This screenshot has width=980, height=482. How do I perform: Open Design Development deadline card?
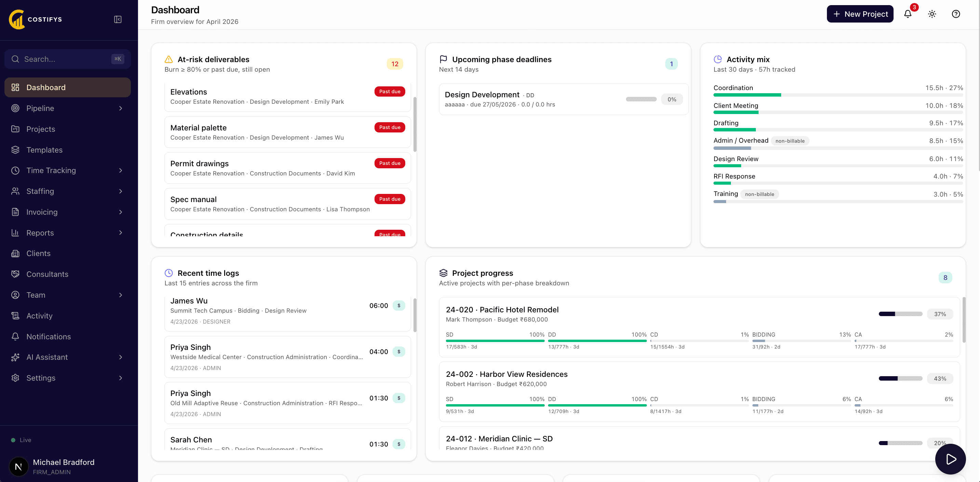point(563,99)
